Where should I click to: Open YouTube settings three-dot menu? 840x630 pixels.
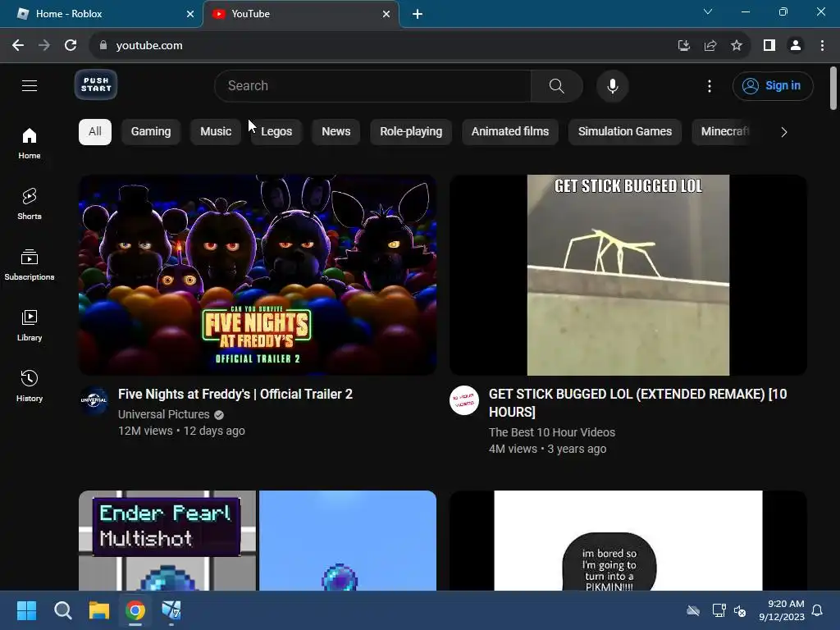point(710,85)
